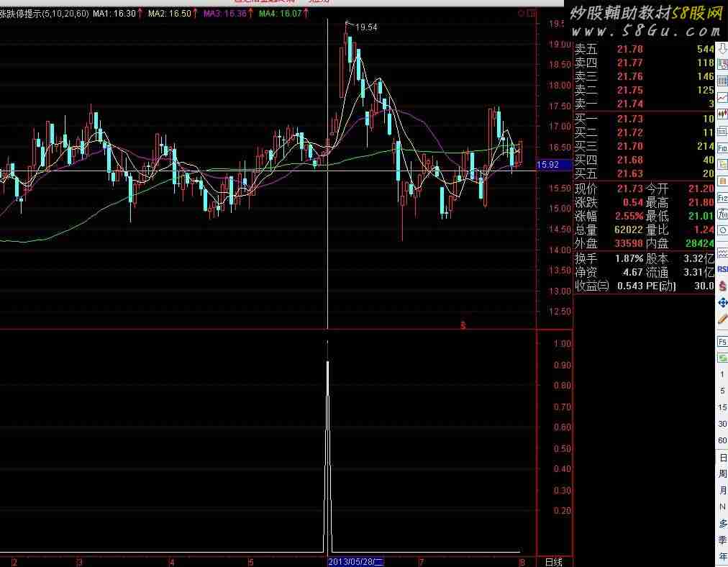Click the 买五 price 21.63
This screenshot has height=567, width=728.
630,173
